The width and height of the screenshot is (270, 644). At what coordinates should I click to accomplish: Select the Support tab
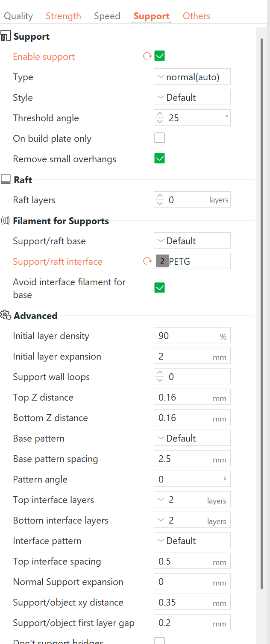click(x=151, y=16)
